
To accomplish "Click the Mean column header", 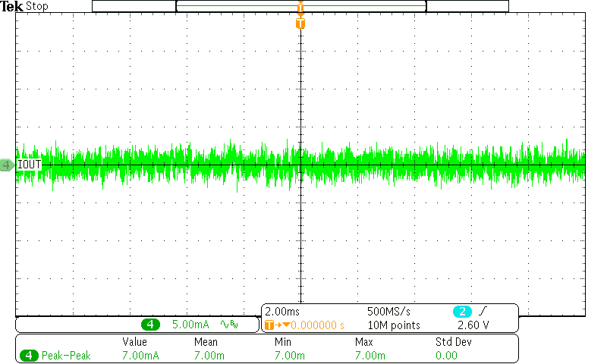I will (206, 342).
